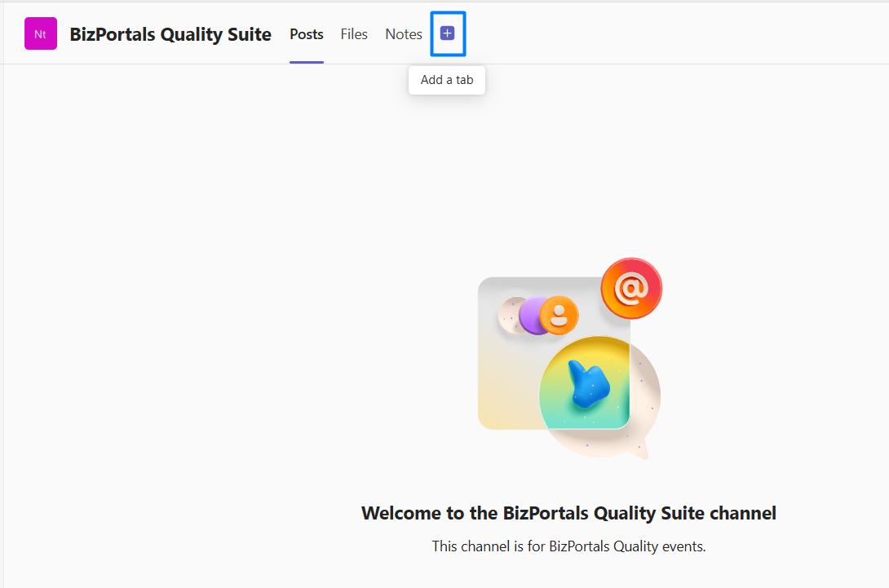Click the welcome illustration image
889x588 pixels.
(x=570, y=359)
